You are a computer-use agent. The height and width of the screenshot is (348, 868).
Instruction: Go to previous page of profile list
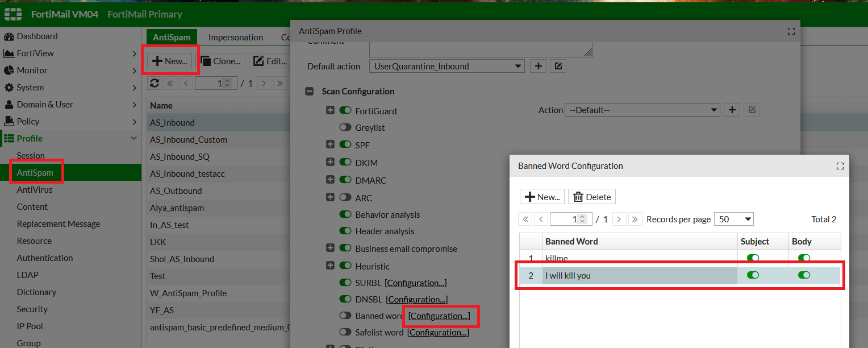pyautogui.click(x=186, y=83)
